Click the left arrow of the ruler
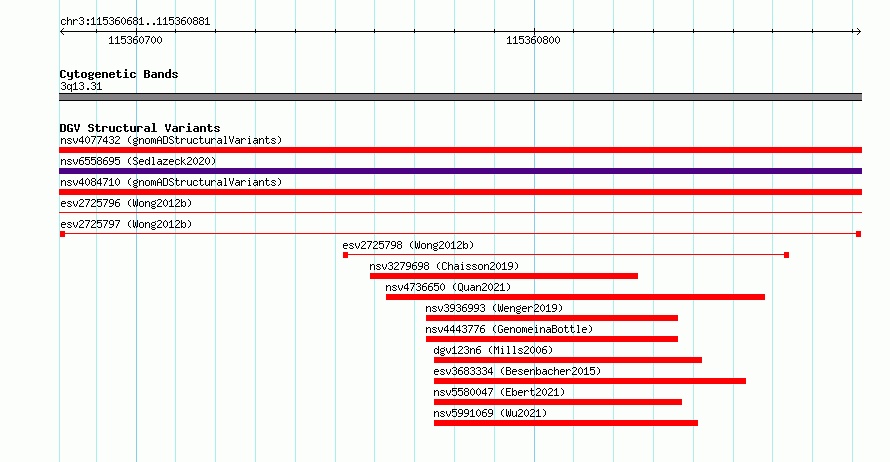This screenshot has height=462, width=890. click(62, 32)
